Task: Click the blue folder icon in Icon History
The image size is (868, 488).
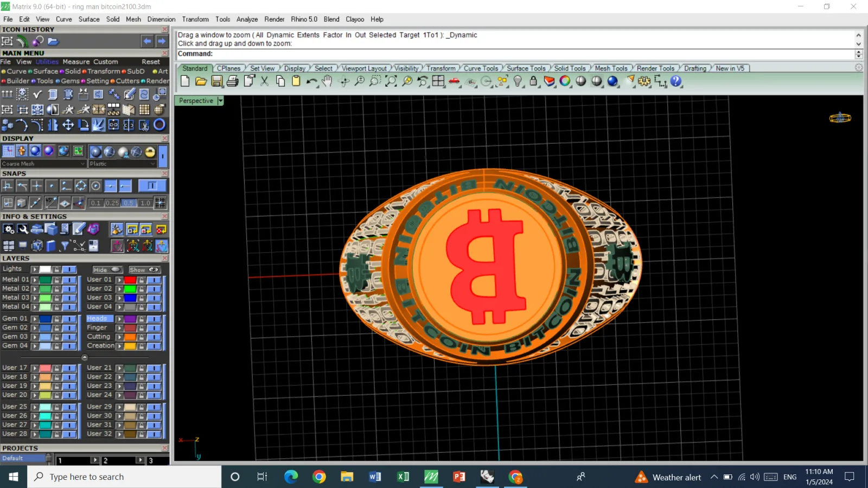Action: pyautogui.click(x=53, y=41)
